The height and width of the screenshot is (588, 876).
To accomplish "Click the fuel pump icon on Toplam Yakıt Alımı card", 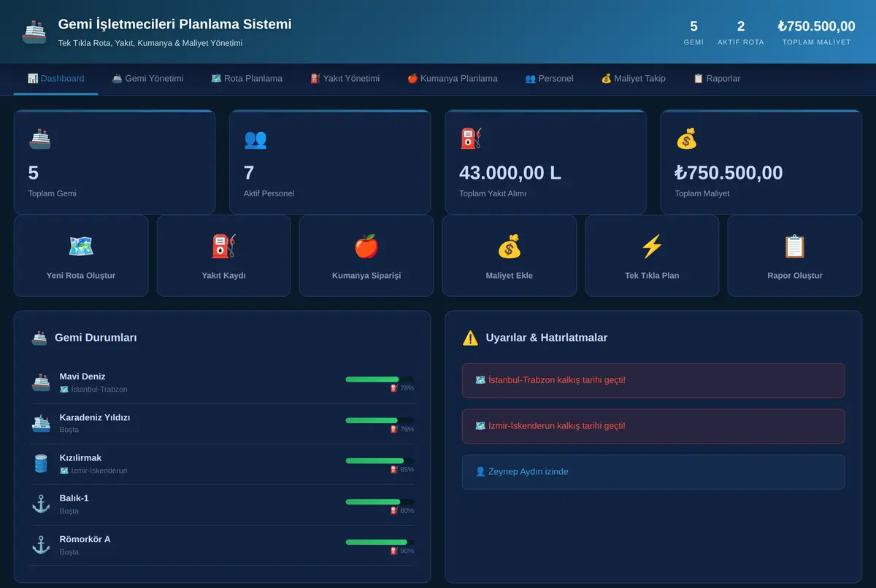I will click(471, 139).
